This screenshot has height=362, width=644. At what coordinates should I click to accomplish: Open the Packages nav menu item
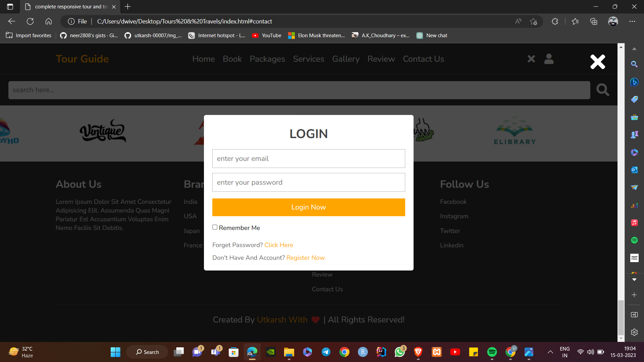[267, 59]
